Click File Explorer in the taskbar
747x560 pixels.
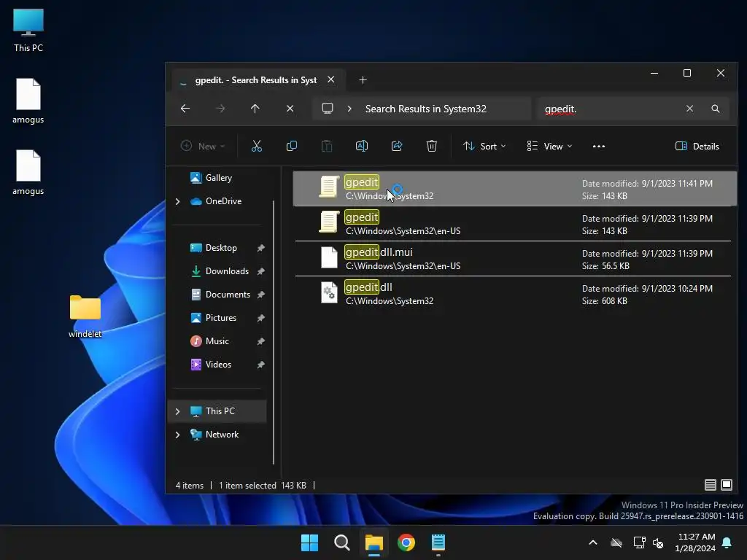[374, 542]
